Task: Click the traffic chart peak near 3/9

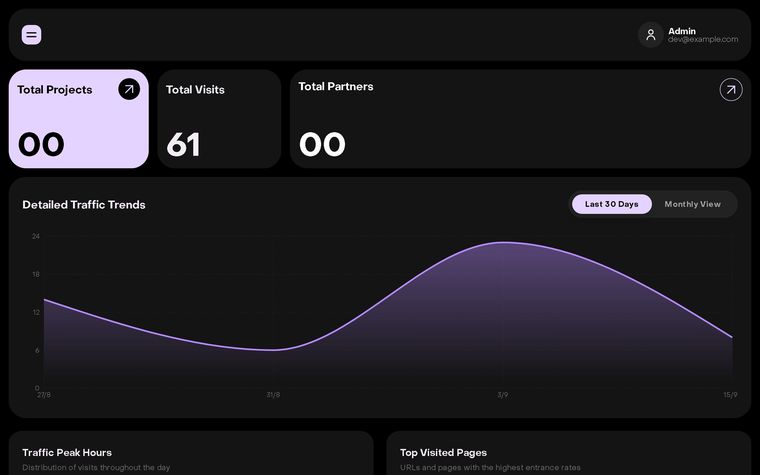Action: pyautogui.click(x=504, y=242)
